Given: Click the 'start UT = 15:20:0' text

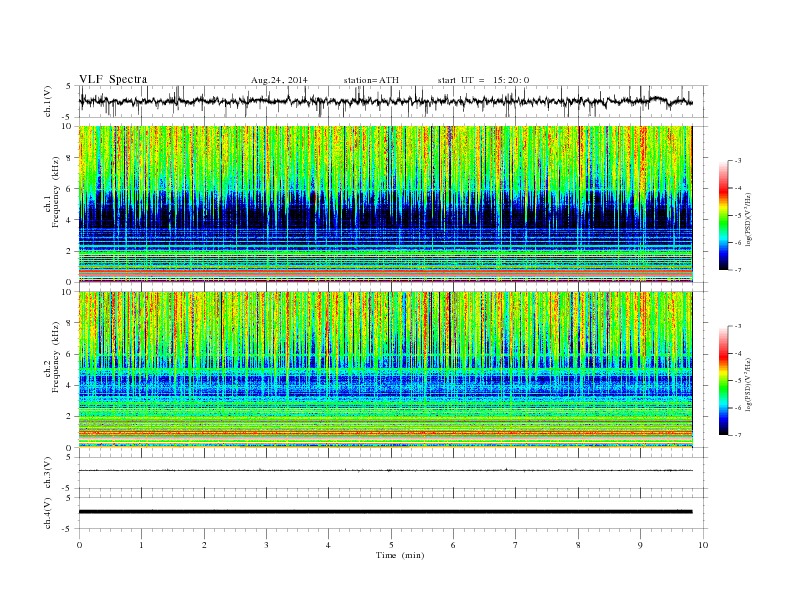Looking at the screenshot, I should (x=483, y=80).
